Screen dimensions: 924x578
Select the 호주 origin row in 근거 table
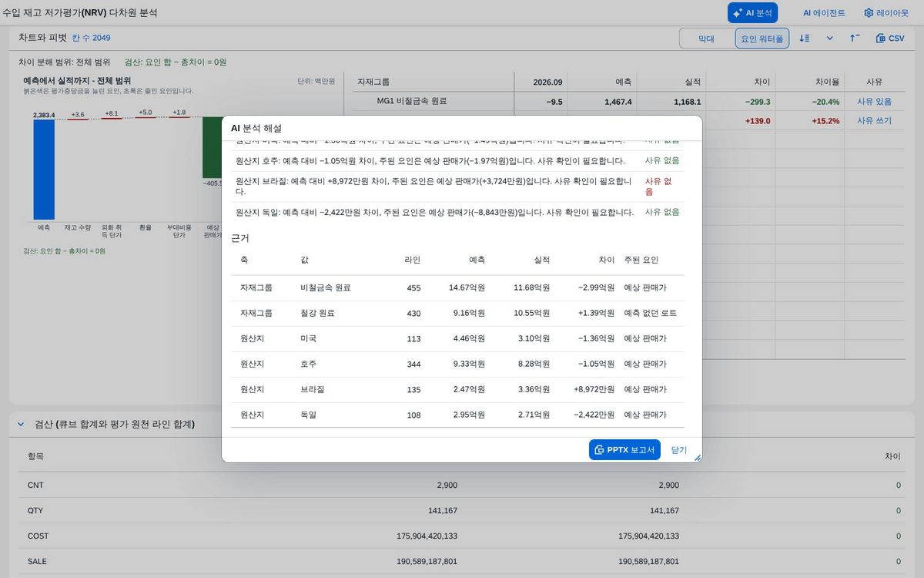[457, 364]
